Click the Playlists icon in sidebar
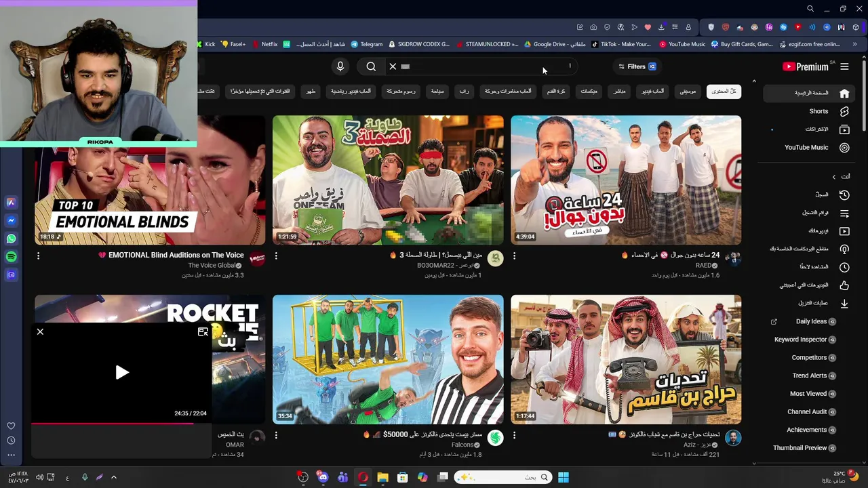This screenshot has width=868, height=488. coord(844,213)
